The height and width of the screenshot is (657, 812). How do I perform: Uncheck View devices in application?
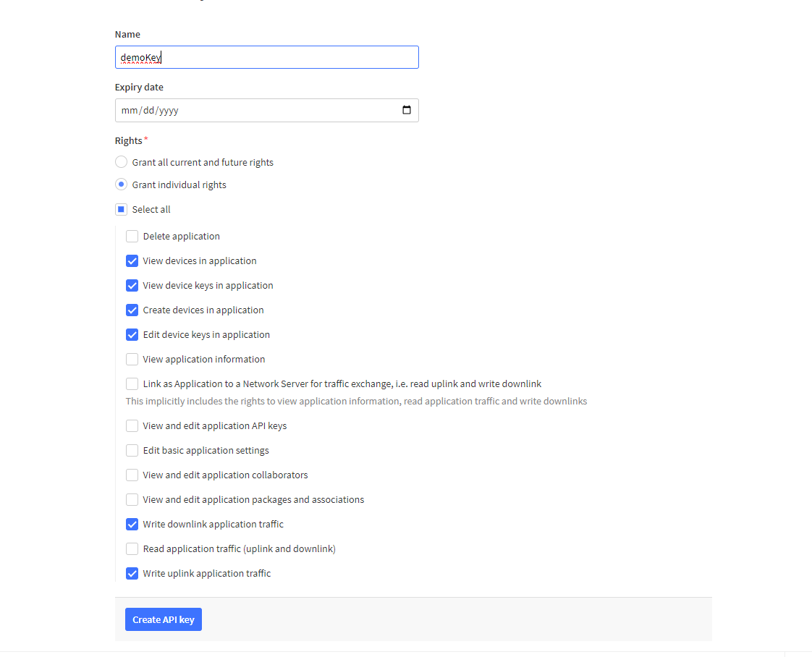[x=132, y=260]
